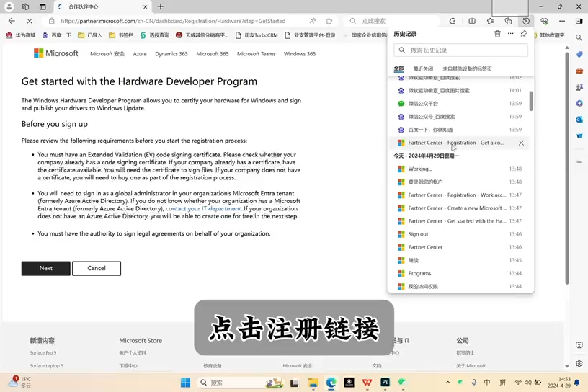Cancel the hardware program registration

tap(97, 268)
